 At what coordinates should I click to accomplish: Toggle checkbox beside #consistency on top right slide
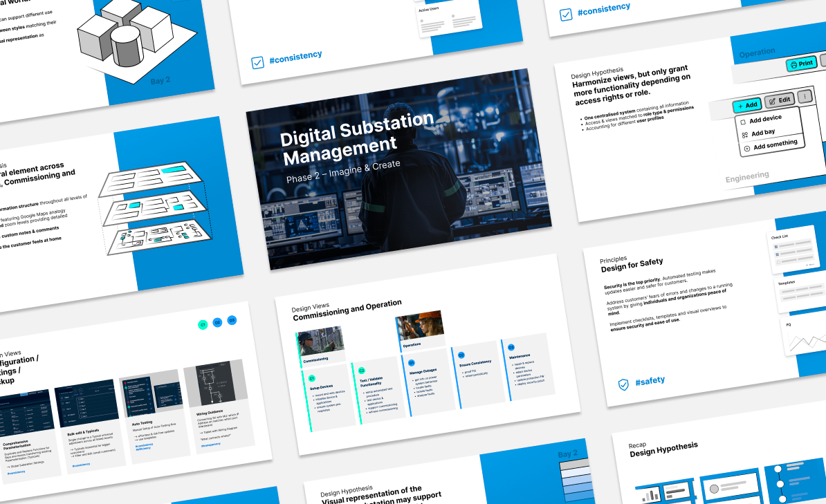pos(565,15)
